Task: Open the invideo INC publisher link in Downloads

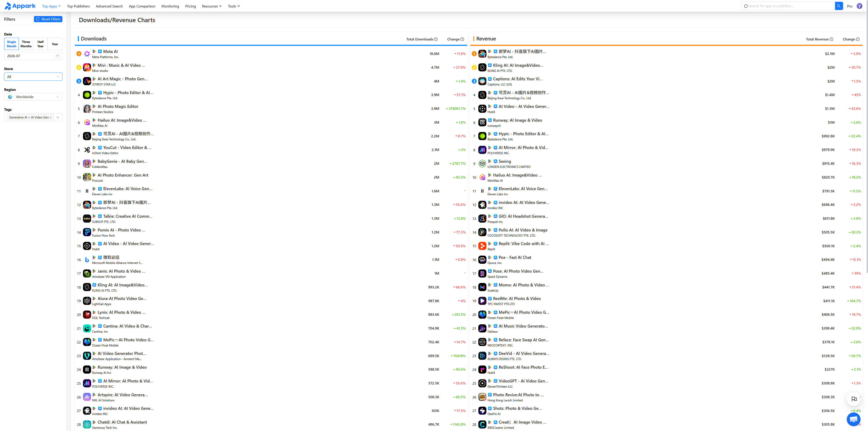Action: (x=100, y=414)
